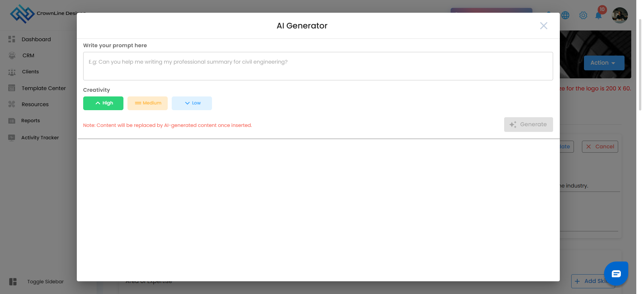Viewport: 644px width, 294px height.
Task: Close the AI Generator dialog
Action: point(543,26)
